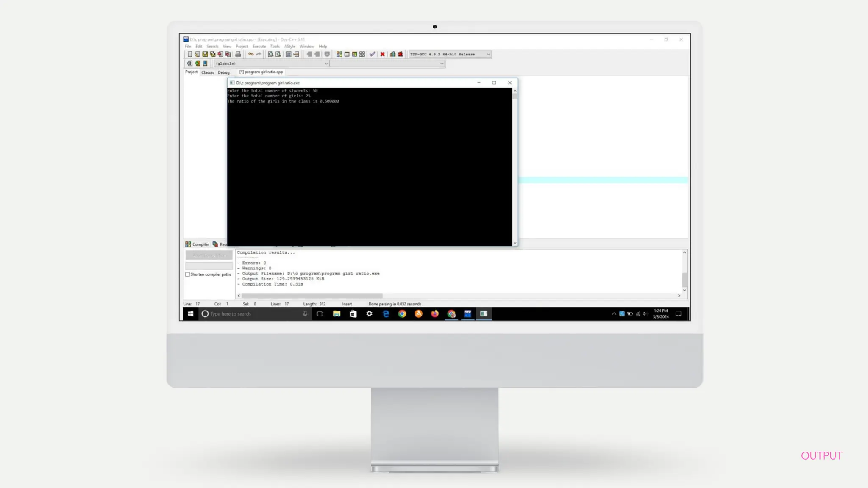Screen dimensions: 868x488
Task: Switch to the Classes tab
Action: click(208, 72)
